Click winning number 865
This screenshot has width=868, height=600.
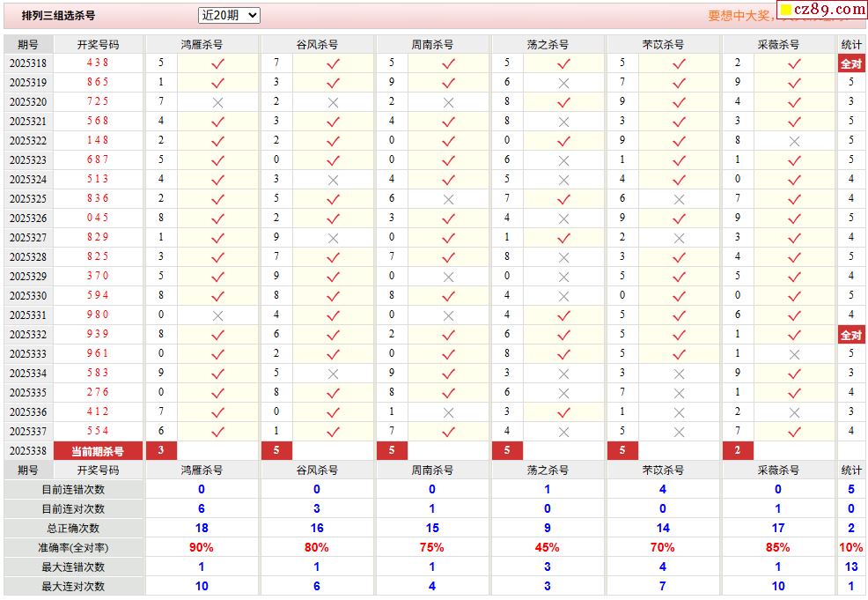click(98, 82)
